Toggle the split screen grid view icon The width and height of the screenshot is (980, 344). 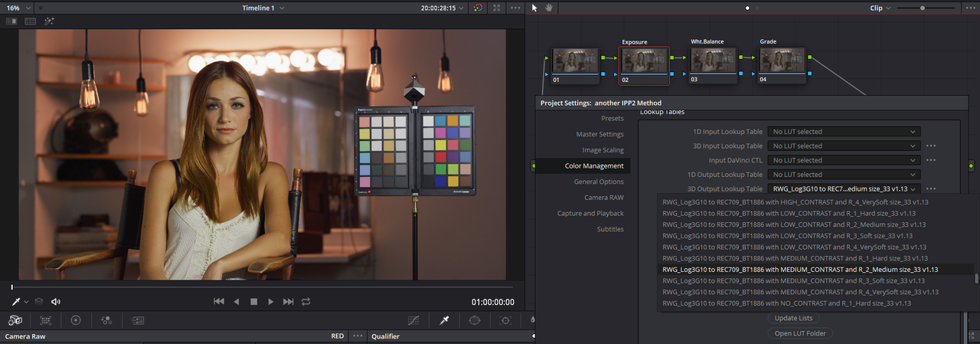[x=31, y=21]
